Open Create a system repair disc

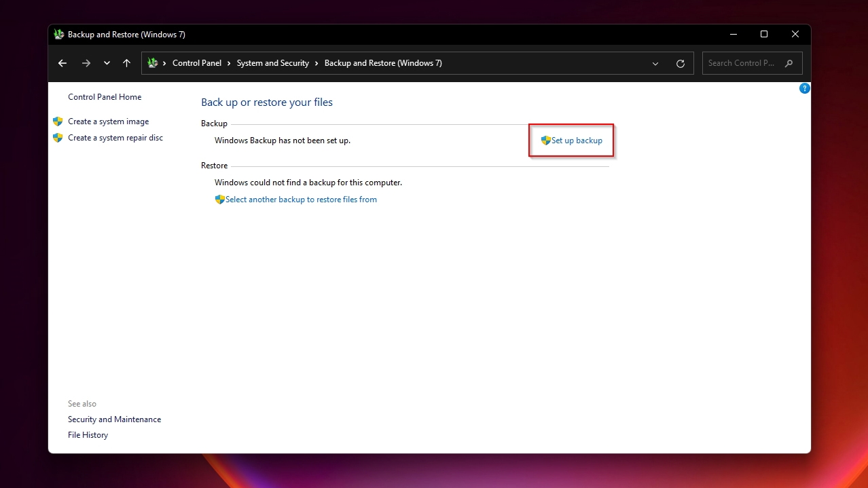(x=115, y=138)
